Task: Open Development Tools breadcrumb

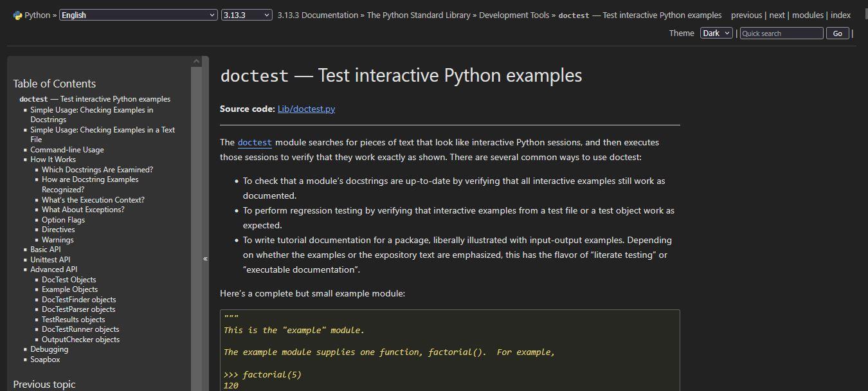Action: point(514,15)
